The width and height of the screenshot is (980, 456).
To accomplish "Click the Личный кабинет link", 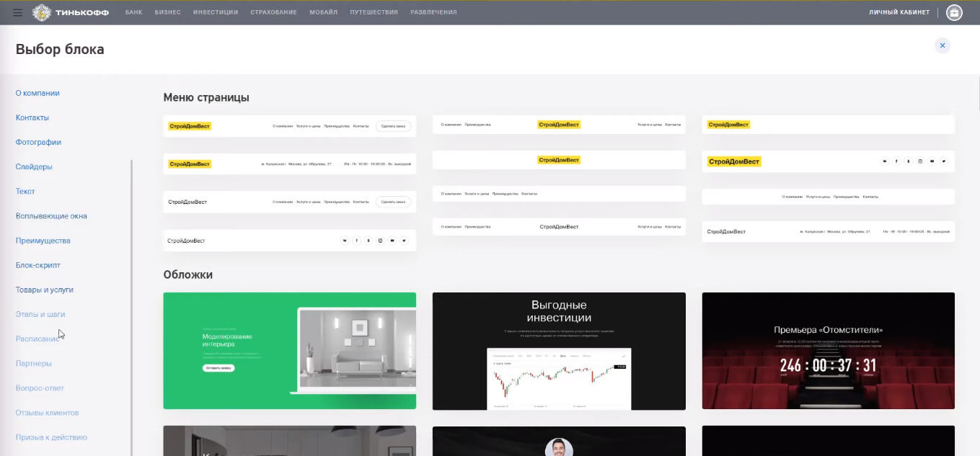I will (899, 12).
